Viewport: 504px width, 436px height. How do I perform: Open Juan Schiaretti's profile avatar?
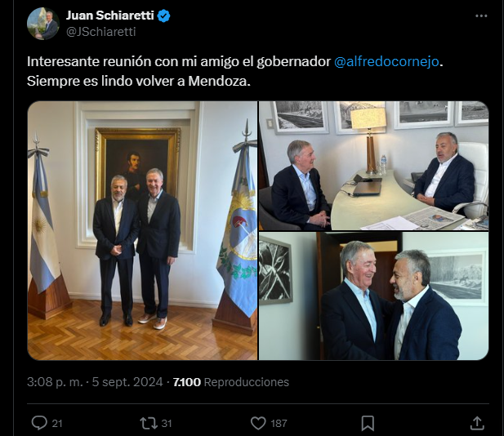pyautogui.click(x=43, y=24)
